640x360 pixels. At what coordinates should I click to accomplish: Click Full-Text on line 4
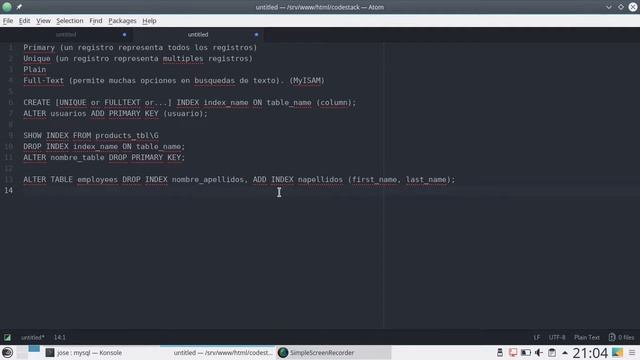44,81
